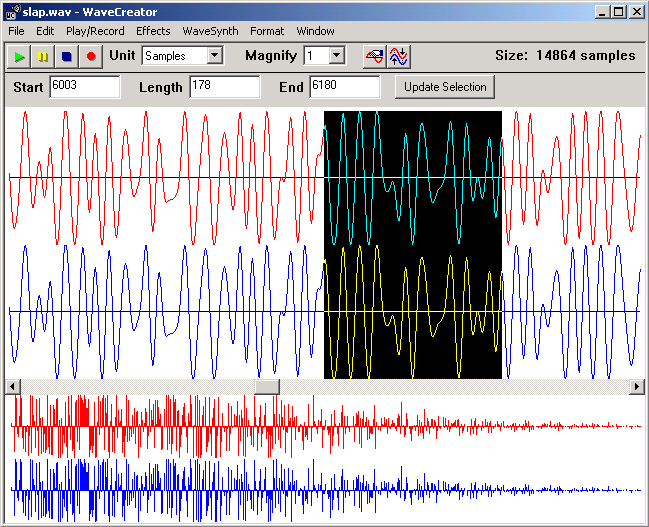Click the Update Selection button
649x527 pixels.
pos(445,87)
